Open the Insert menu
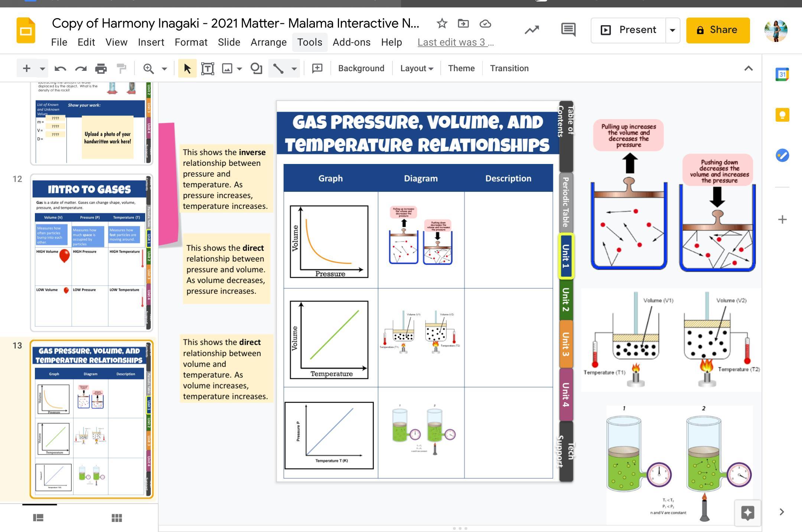 click(151, 42)
